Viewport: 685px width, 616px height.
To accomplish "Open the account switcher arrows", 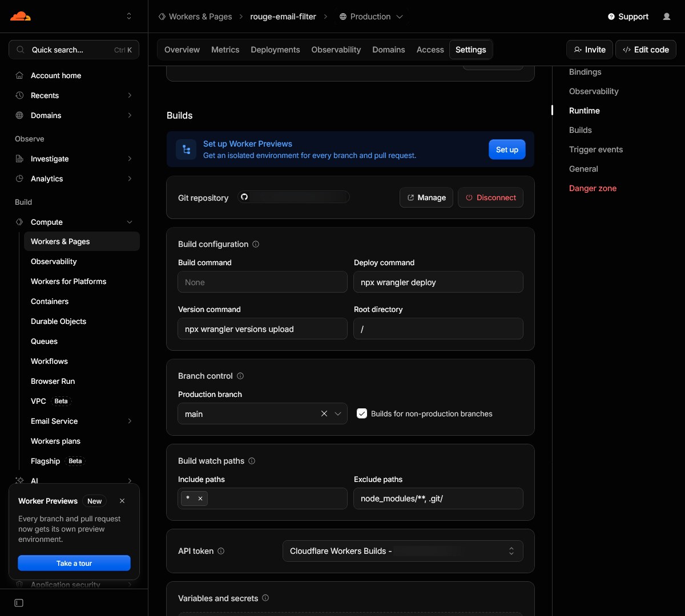I will [x=129, y=16].
